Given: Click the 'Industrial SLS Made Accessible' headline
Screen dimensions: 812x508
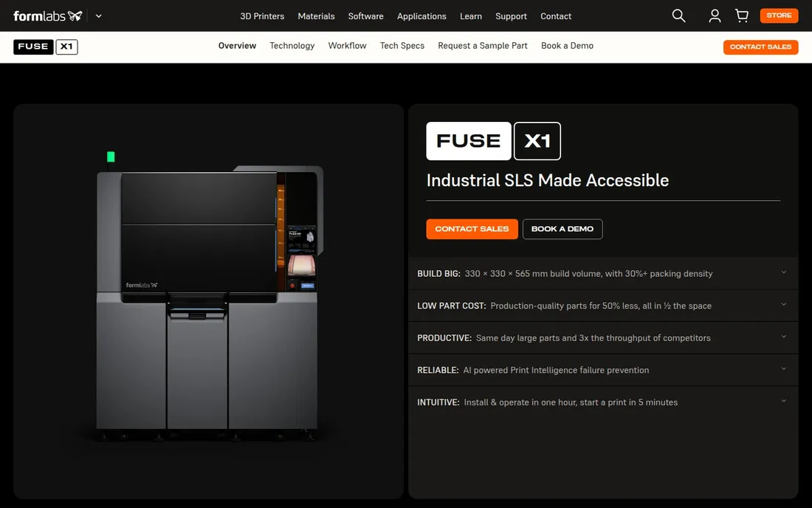Looking at the screenshot, I should tap(548, 180).
